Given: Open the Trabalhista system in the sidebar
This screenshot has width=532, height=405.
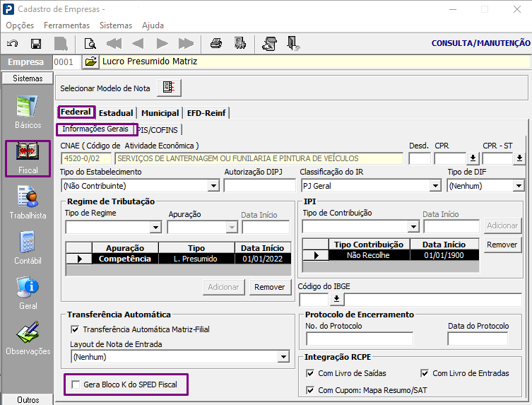Looking at the screenshot, I should coord(28,203).
